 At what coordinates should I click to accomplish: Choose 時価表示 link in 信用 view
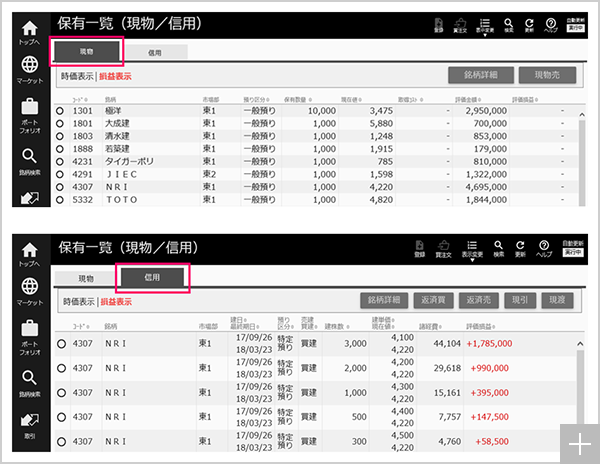79,302
